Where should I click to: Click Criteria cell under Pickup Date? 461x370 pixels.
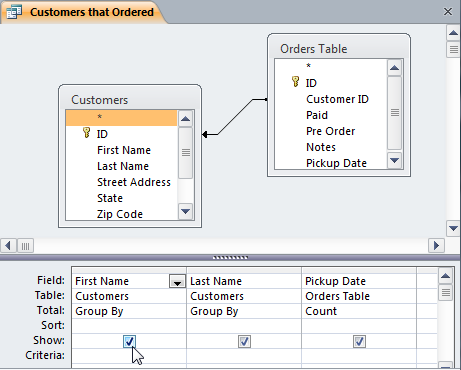point(359,356)
